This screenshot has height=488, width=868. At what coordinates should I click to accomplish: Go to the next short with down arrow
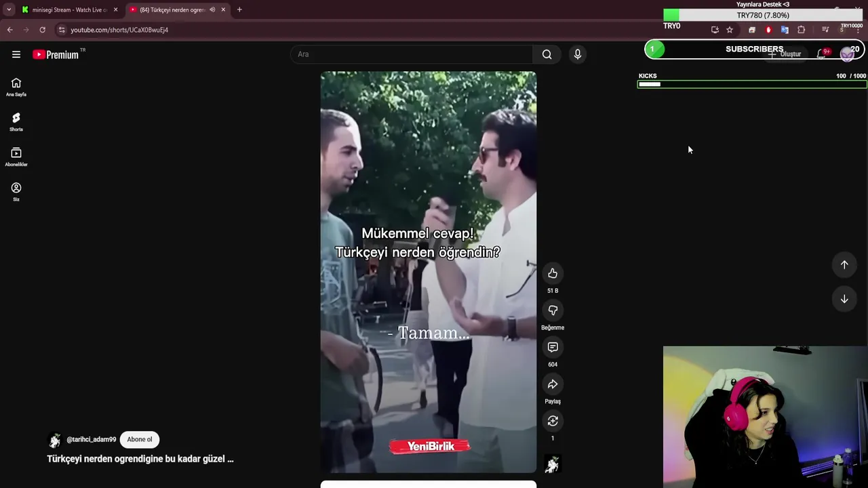coord(844,299)
